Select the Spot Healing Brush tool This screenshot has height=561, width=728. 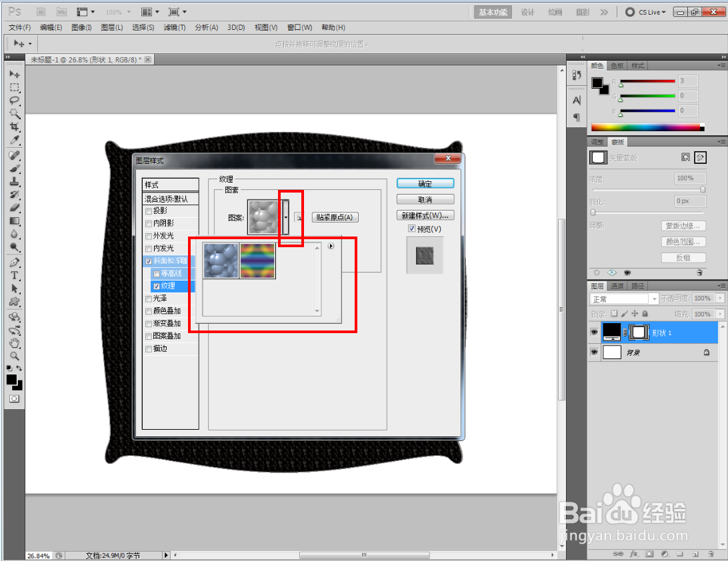coord(15,155)
